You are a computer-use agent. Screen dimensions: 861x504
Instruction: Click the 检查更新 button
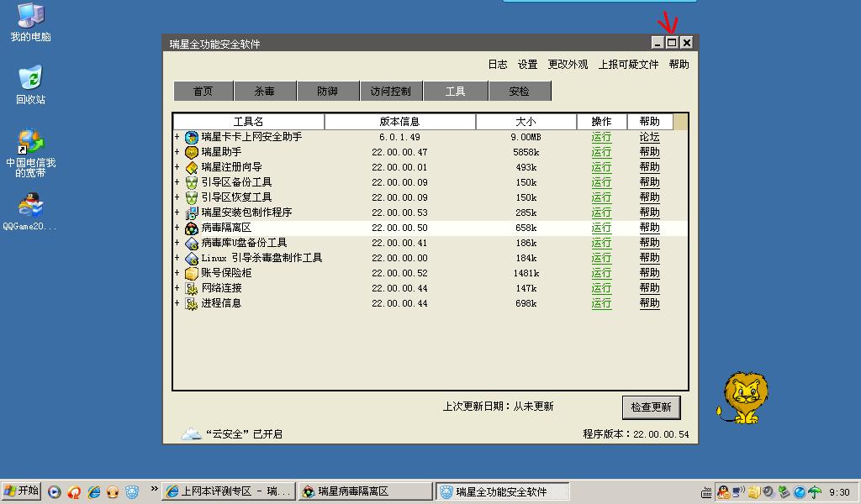click(652, 407)
